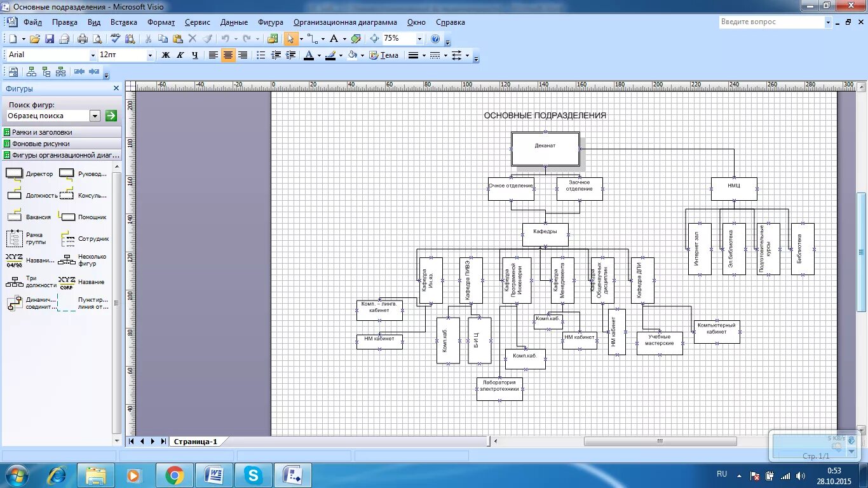Expand the line weight dropdown arrow

tap(424, 55)
